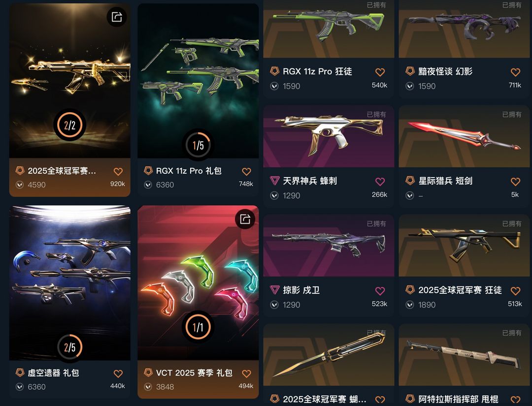The height and width of the screenshot is (406, 532).
Task: Open the 2025全球冠军赛 title link
Action: tap(62, 171)
